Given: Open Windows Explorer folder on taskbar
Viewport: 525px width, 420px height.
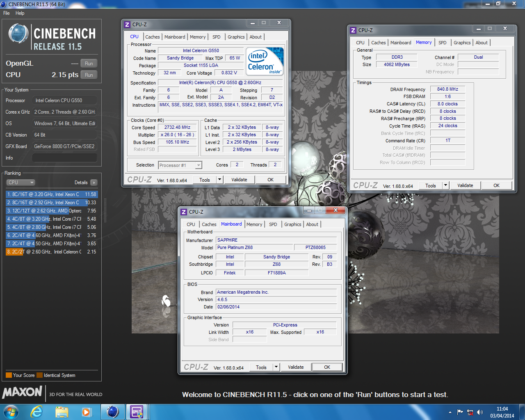Looking at the screenshot, I should pyautogui.click(x=62, y=412).
